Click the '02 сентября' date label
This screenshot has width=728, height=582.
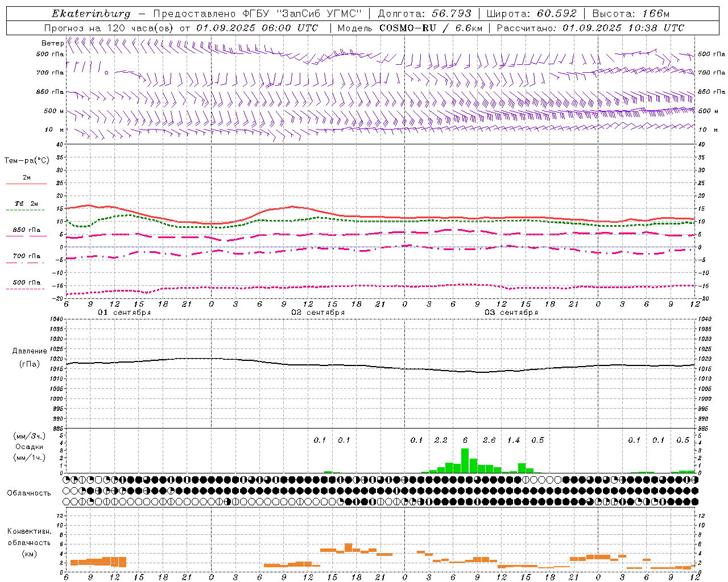[318, 312]
